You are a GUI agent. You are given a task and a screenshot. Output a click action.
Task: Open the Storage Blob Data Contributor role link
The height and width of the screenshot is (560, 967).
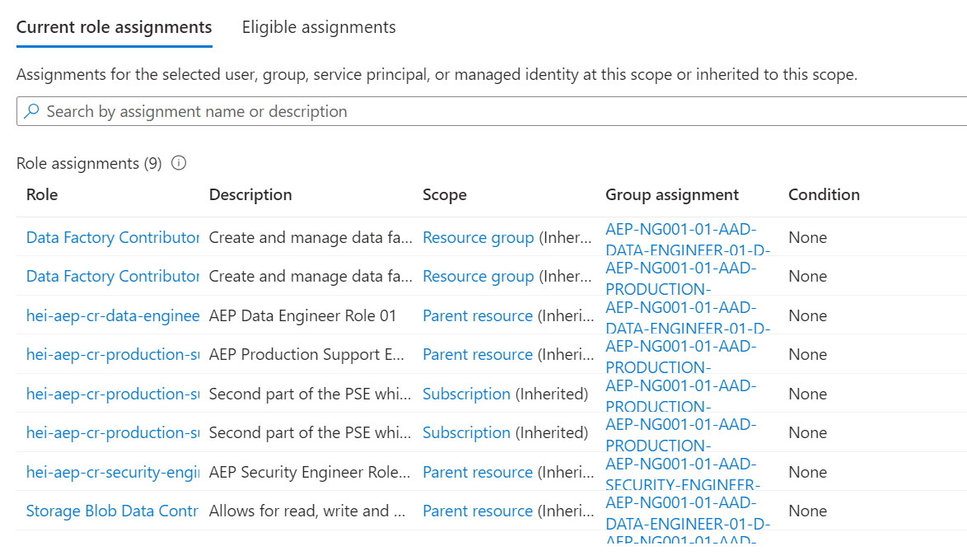(113, 511)
